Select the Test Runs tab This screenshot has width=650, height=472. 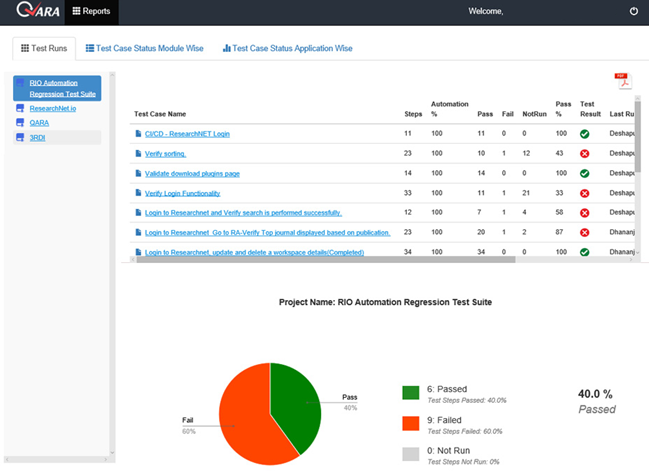(x=44, y=48)
